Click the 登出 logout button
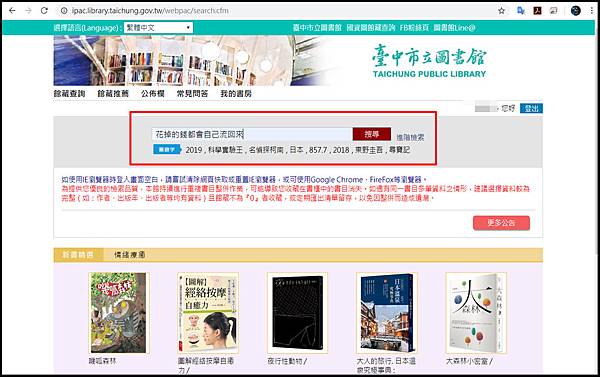 531,108
